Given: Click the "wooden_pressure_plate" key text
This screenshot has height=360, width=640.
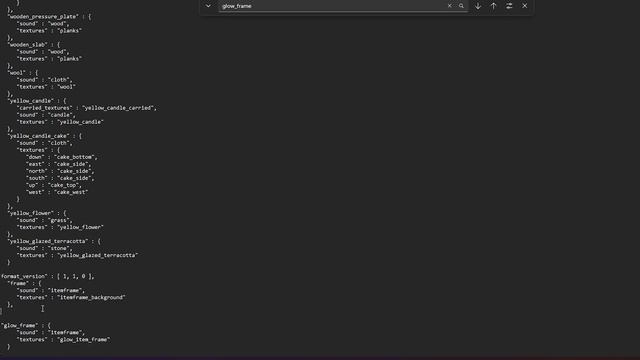Looking at the screenshot, I should pyautogui.click(x=43, y=17).
